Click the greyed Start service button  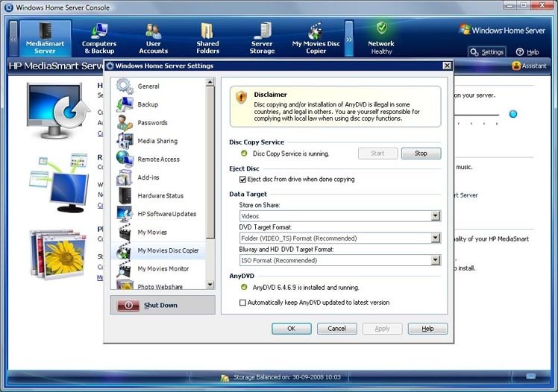pyautogui.click(x=378, y=154)
